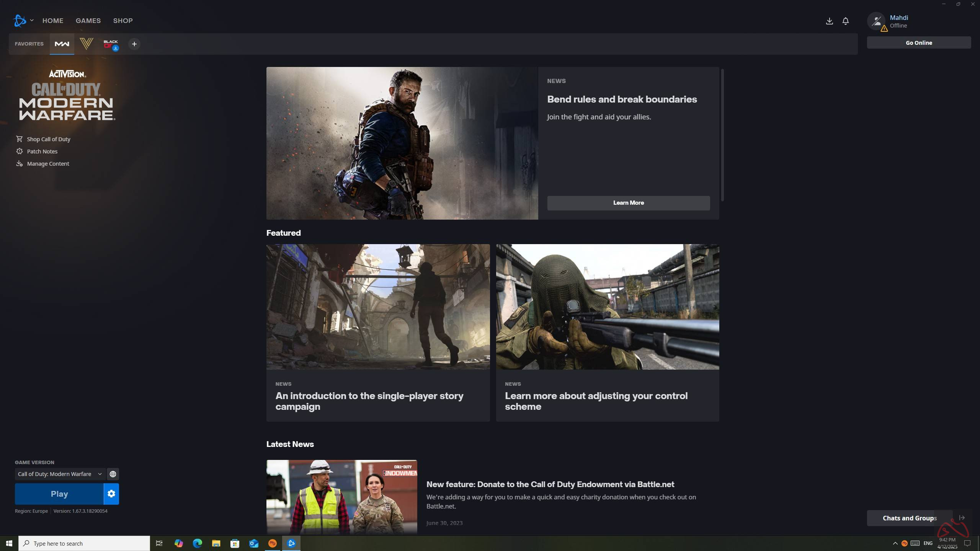Open the notifications bell
Screen dimensions: 980x551
[846, 21]
